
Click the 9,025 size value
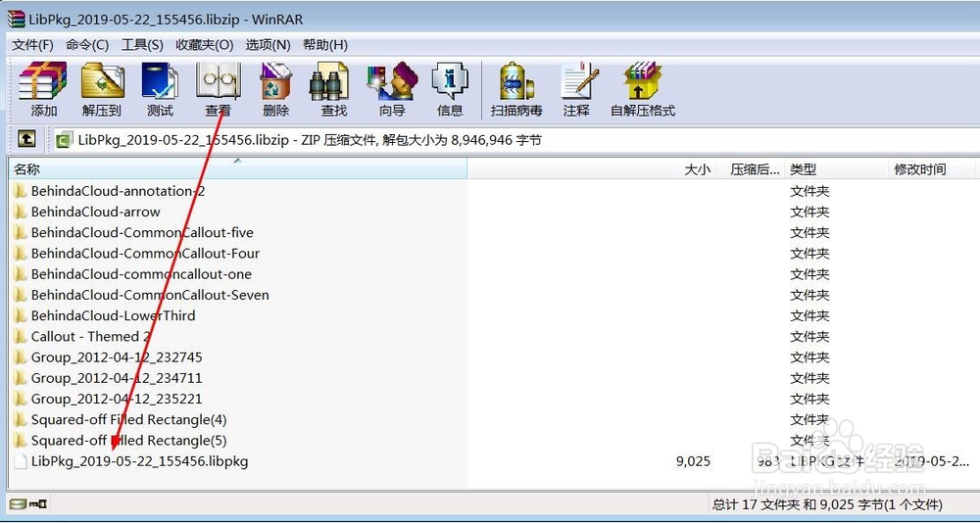pyautogui.click(x=693, y=461)
